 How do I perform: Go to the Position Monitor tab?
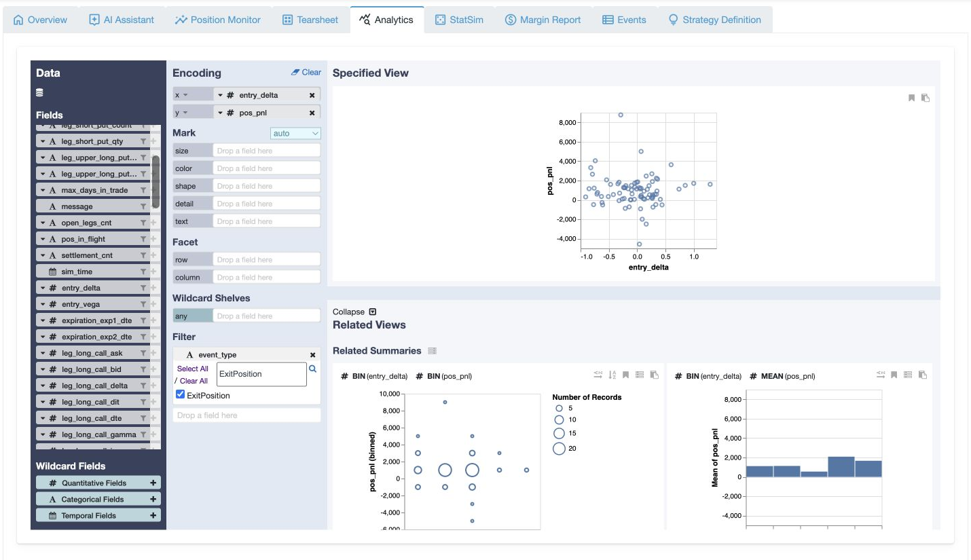[218, 20]
